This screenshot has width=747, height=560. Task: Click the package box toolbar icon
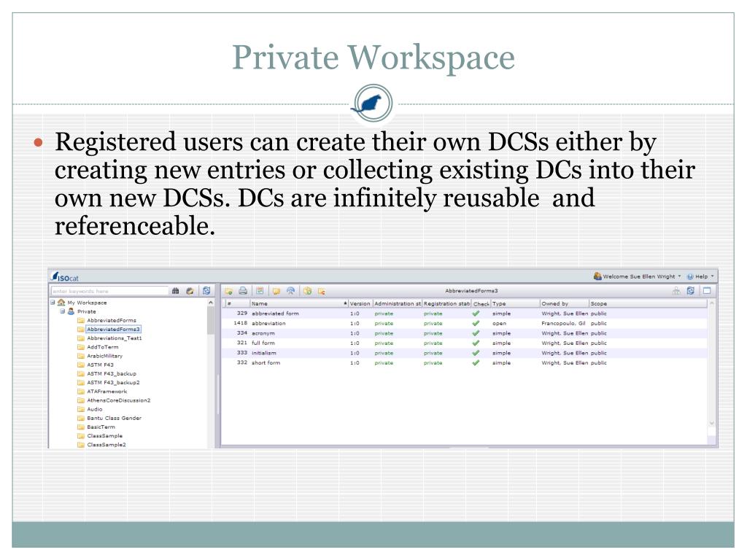(x=307, y=290)
